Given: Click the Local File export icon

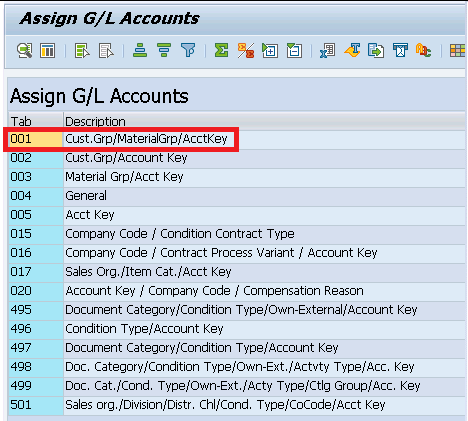Looking at the screenshot, I should pyautogui.click(x=376, y=51).
